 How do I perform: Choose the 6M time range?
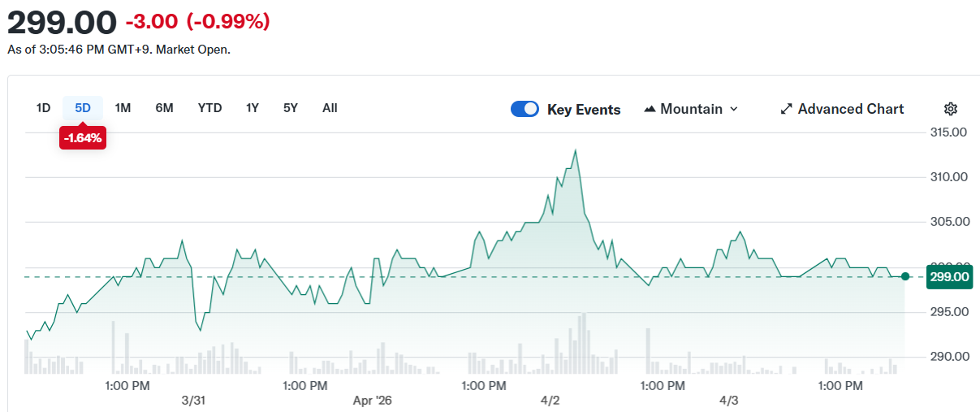tap(164, 108)
